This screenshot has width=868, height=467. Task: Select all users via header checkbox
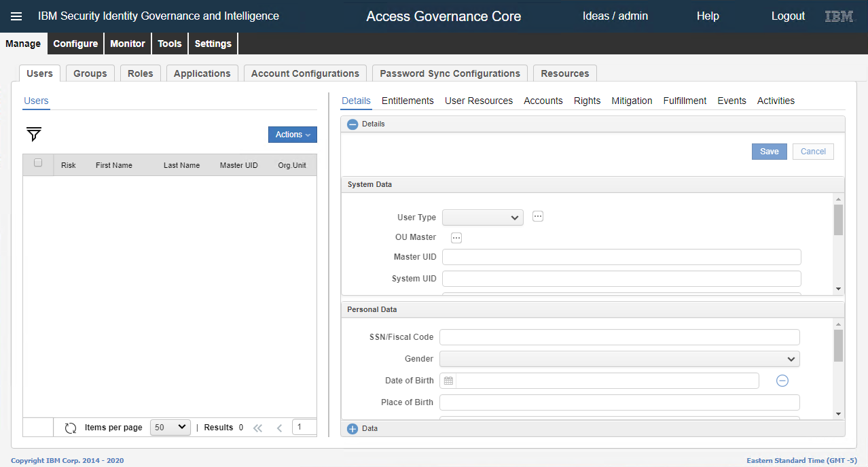[38, 163]
